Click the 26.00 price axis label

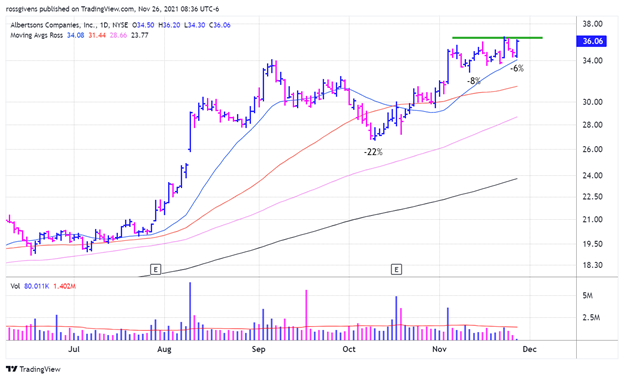pyautogui.click(x=593, y=149)
